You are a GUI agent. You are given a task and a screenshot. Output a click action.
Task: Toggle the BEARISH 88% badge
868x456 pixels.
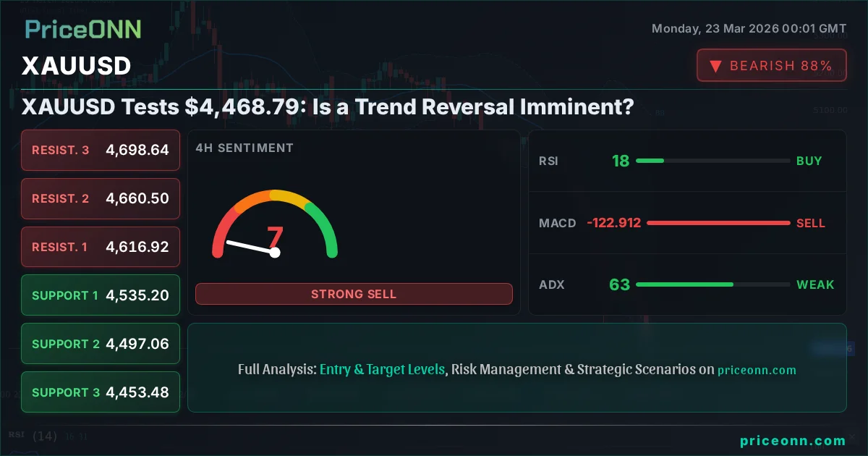(x=771, y=65)
